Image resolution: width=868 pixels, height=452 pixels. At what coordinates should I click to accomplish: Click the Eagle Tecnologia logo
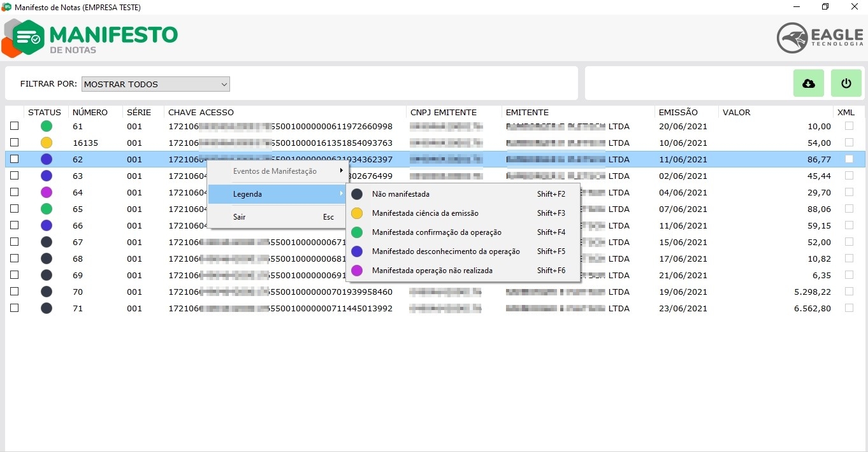820,38
